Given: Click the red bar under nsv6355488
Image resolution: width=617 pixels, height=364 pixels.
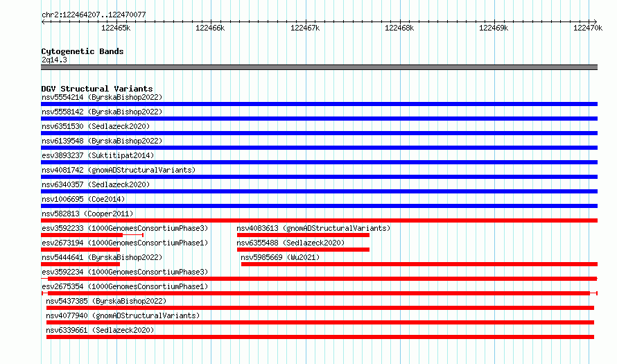Looking at the screenshot, I should (x=303, y=250).
